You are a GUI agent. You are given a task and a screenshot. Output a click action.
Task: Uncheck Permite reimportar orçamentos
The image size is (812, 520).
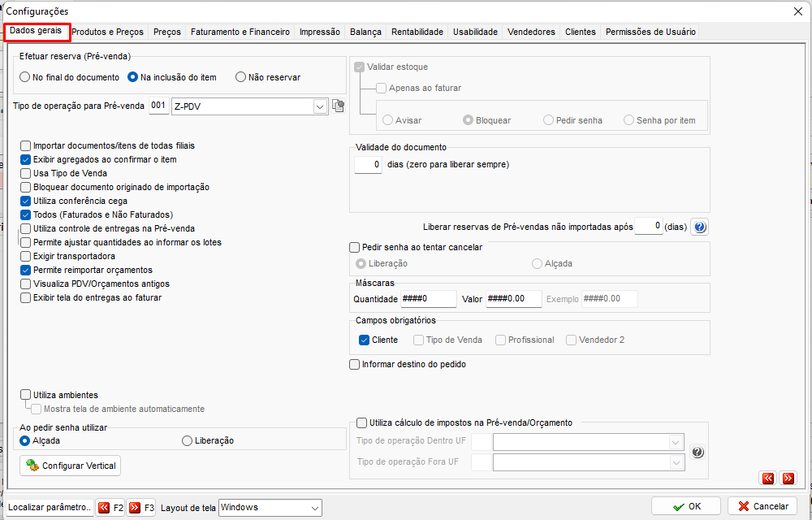pos(25,271)
